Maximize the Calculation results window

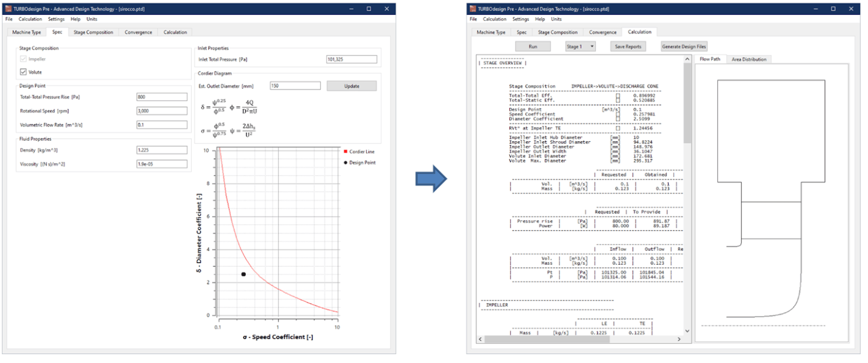point(833,9)
